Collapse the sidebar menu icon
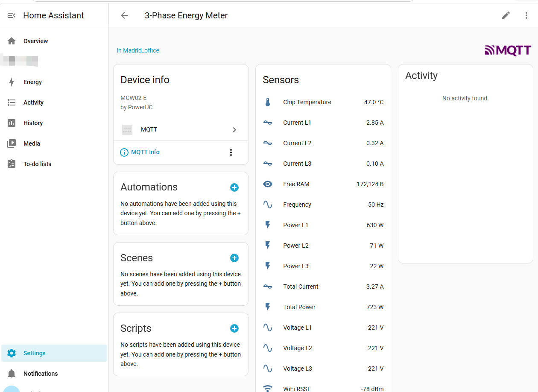Viewport: 538px width, 392px height. [x=12, y=15]
